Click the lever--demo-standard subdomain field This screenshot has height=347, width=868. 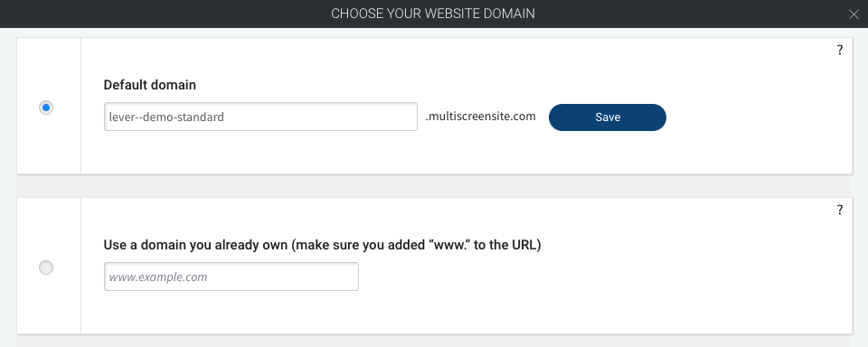click(260, 117)
